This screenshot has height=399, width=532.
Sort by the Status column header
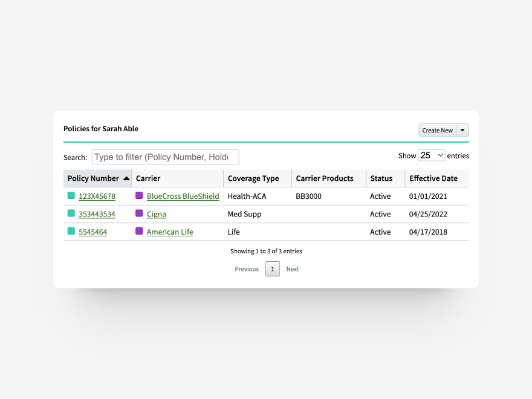[x=381, y=178]
